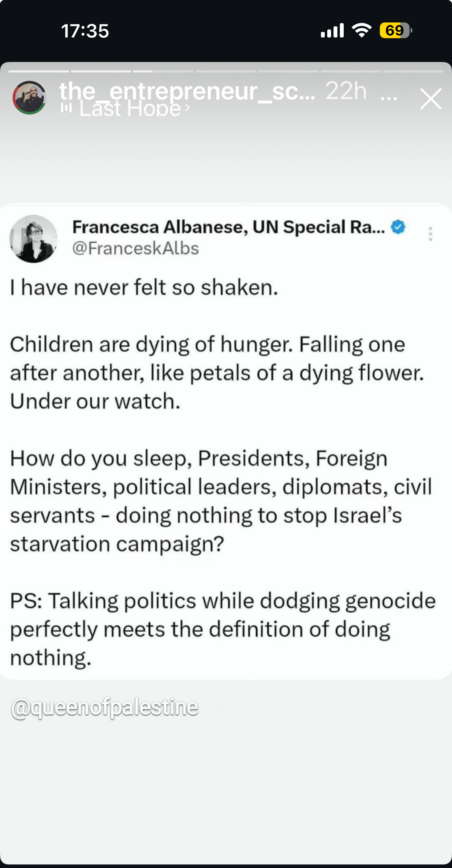Tap the @FranceskAlbs handle
This screenshot has height=868, width=452.
click(135, 248)
